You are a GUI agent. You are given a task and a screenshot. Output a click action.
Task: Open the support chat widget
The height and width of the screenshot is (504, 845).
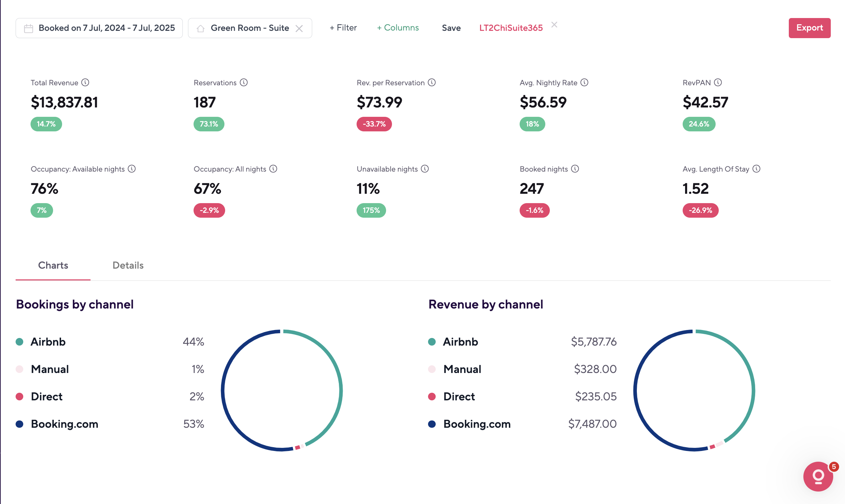[818, 476]
